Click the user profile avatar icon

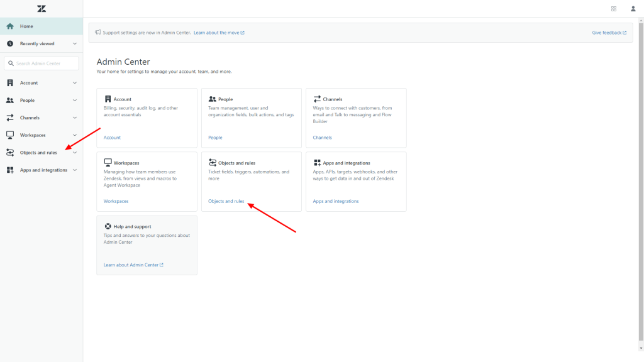633,8
